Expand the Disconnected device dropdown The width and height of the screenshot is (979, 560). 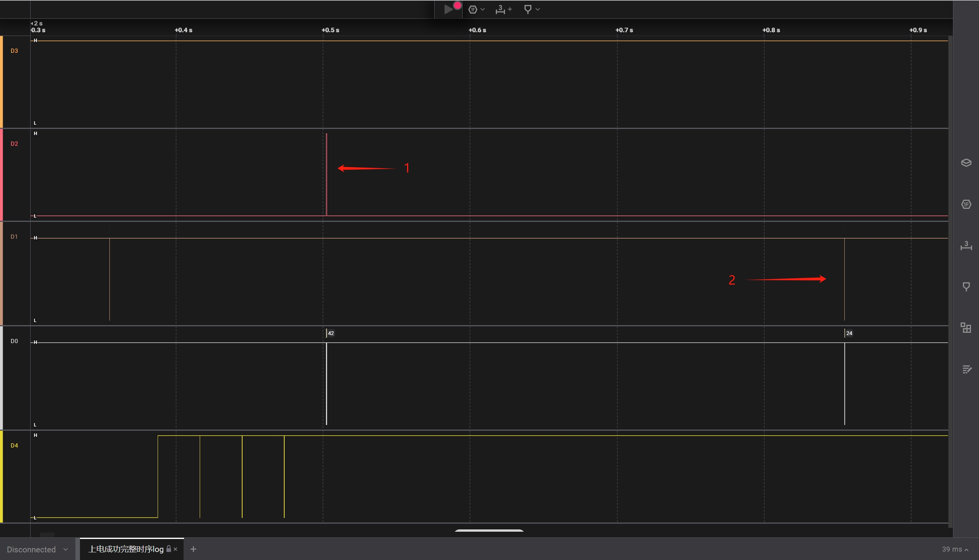click(x=37, y=549)
